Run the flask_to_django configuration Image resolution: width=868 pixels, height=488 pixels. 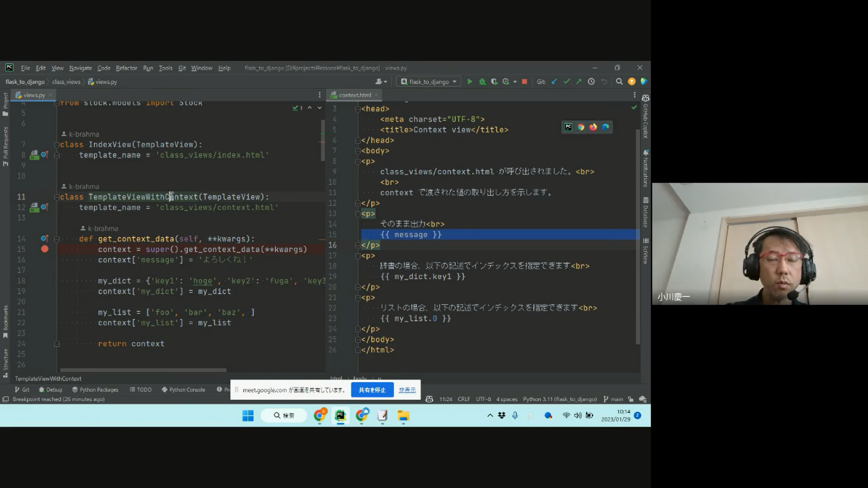[x=470, y=82]
